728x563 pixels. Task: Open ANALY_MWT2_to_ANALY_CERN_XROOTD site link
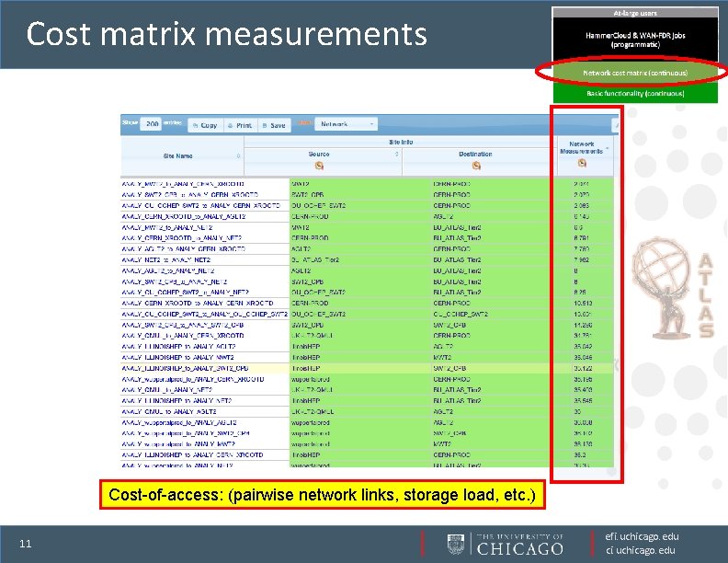tap(183, 184)
